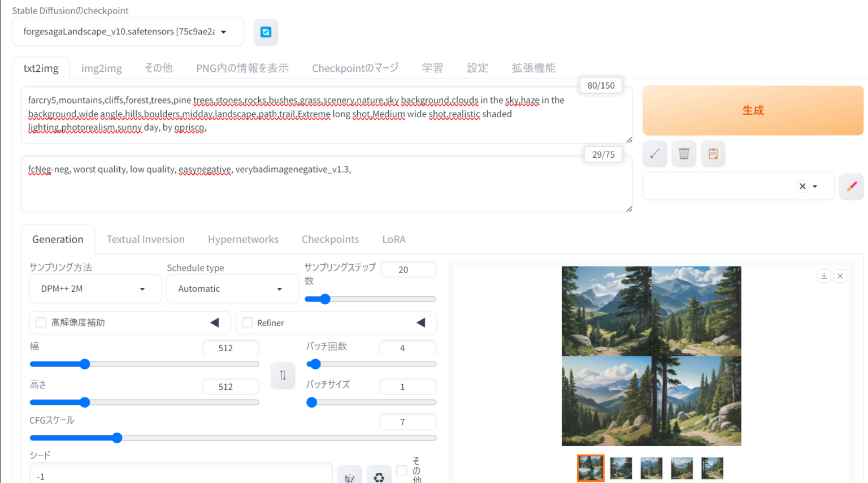Click the swap width and height icon
Image resolution: width=868 pixels, height=483 pixels.
(283, 375)
